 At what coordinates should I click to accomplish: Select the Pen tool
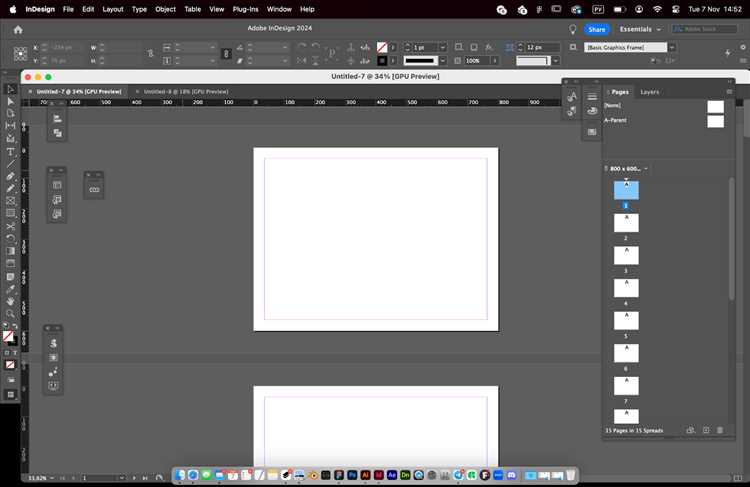pos(11,176)
